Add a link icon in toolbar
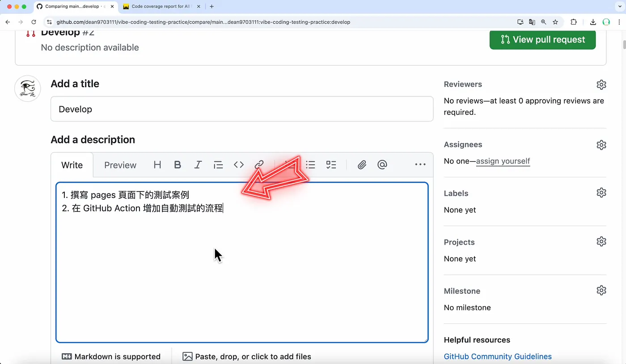This screenshot has height=364, width=626. [x=259, y=165]
